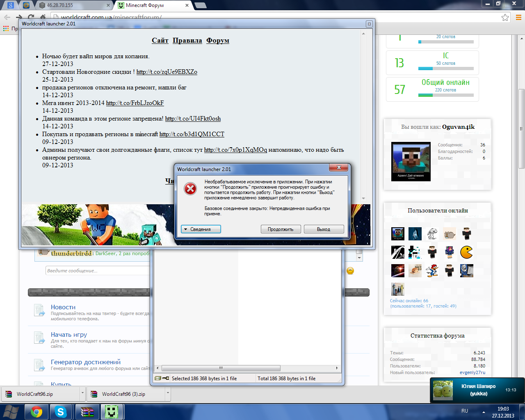Open Chrome from the taskbar
This screenshot has width=525, height=420.
point(37,412)
